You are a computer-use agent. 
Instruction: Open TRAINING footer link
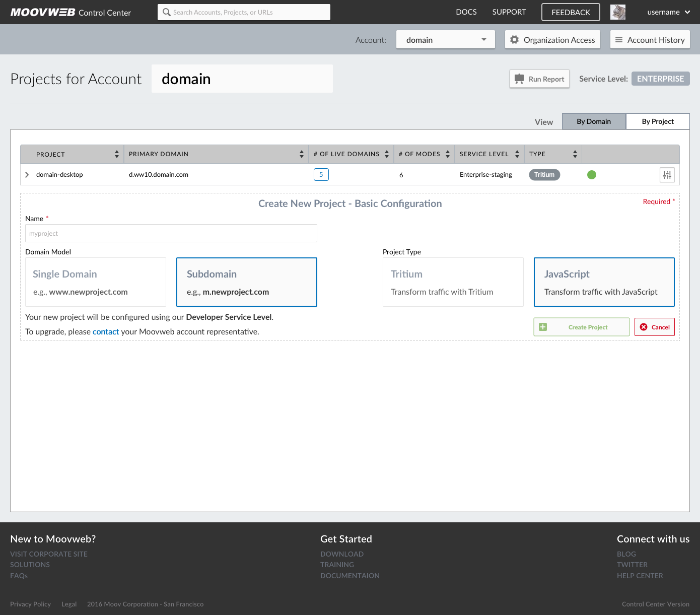point(337,565)
